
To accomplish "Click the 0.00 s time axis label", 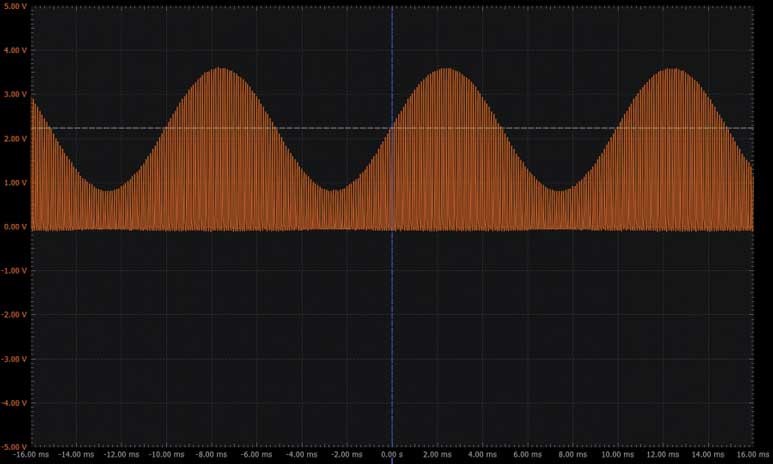I will (x=392, y=453).
